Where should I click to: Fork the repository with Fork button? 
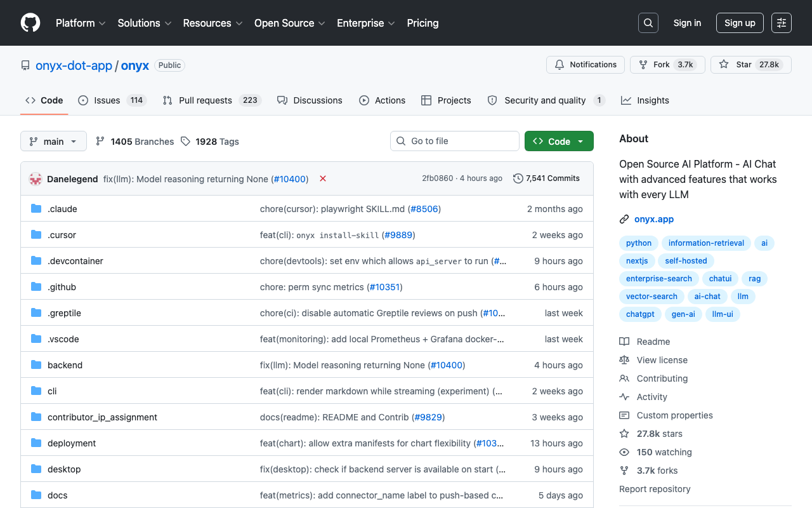pyautogui.click(x=667, y=65)
